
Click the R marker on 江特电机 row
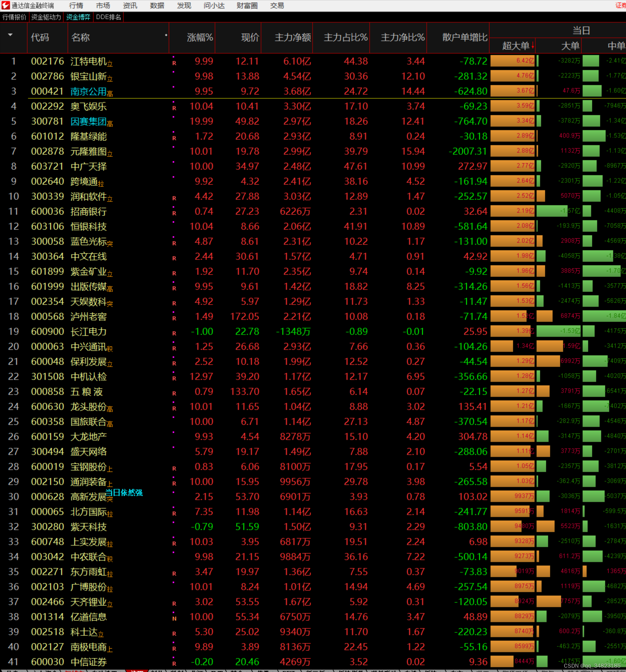pos(174,63)
